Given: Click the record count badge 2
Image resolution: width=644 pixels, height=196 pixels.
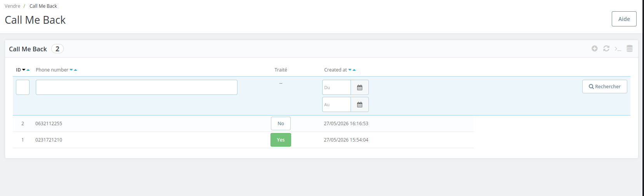Looking at the screenshot, I should [58, 49].
